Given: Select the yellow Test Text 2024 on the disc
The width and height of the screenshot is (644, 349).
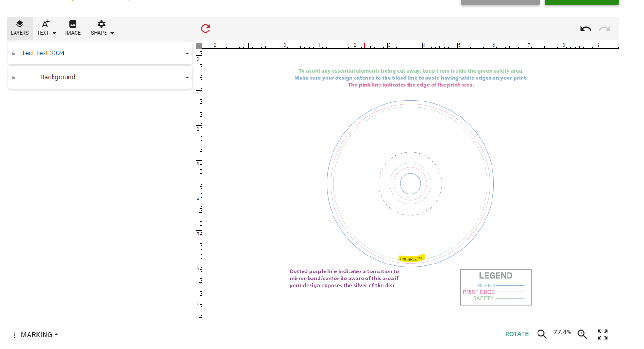Looking at the screenshot, I should point(411,258).
